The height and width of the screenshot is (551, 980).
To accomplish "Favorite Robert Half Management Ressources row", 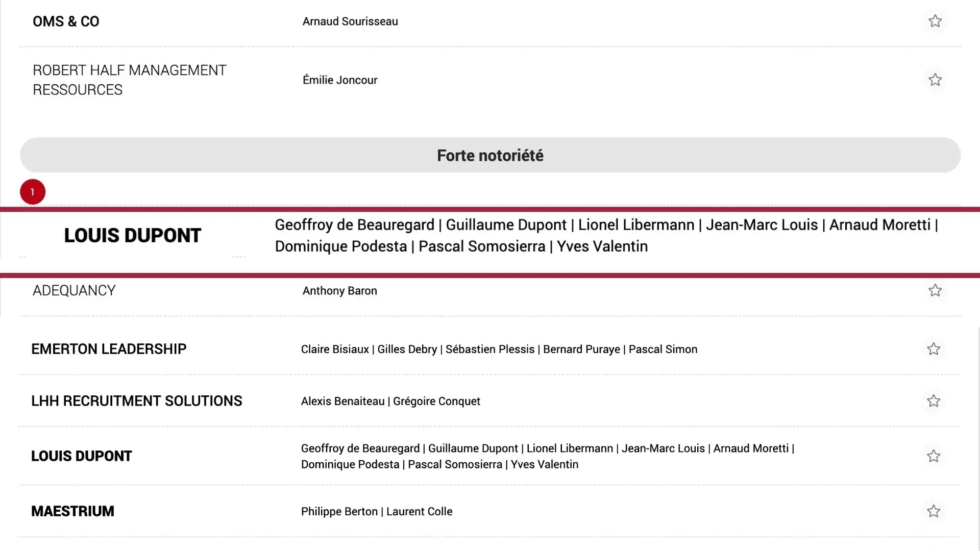I will 935,80.
